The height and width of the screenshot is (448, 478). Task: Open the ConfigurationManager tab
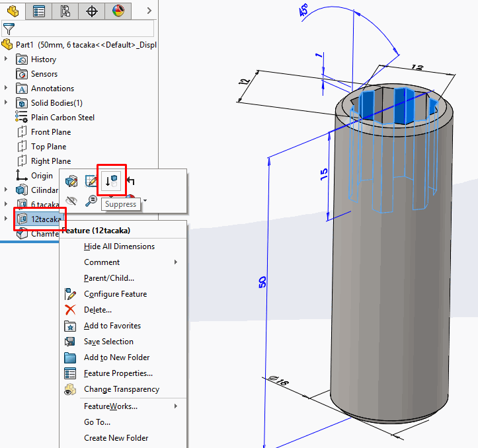coord(65,11)
